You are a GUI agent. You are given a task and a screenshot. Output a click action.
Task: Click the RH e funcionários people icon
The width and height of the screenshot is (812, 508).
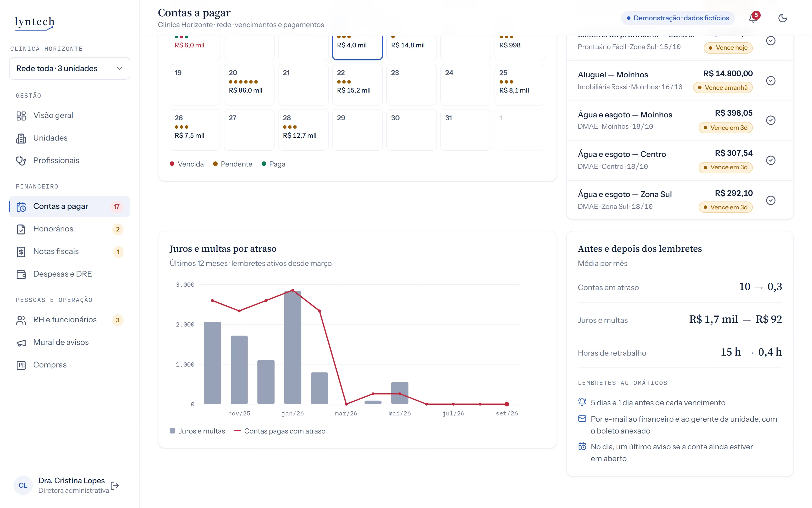pyautogui.click(x=21, y=320)
